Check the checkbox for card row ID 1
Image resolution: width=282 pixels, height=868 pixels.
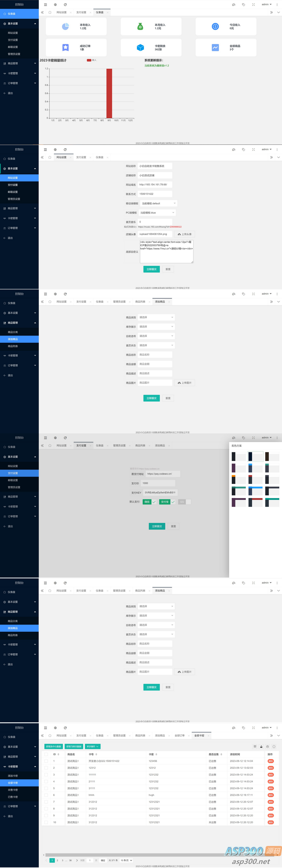tap(46, 761)
